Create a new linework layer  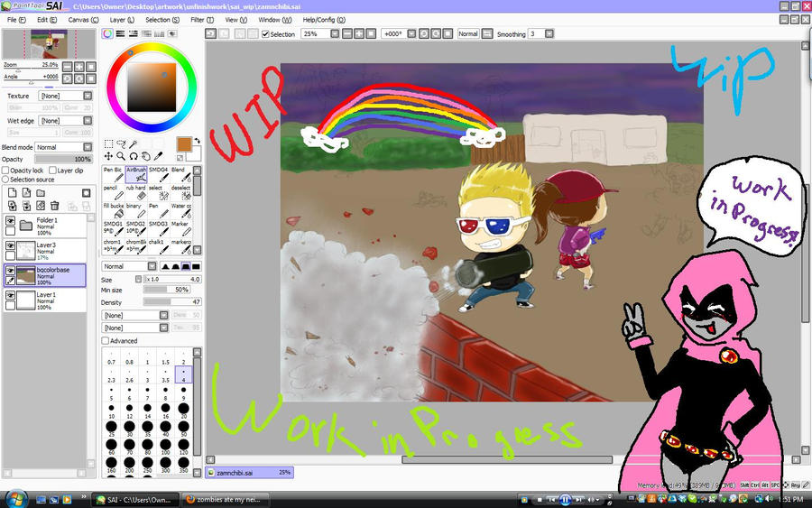coord(26,192)
